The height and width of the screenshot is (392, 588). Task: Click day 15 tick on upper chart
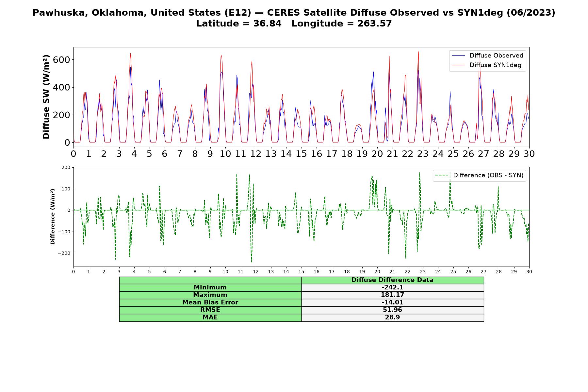301,154
